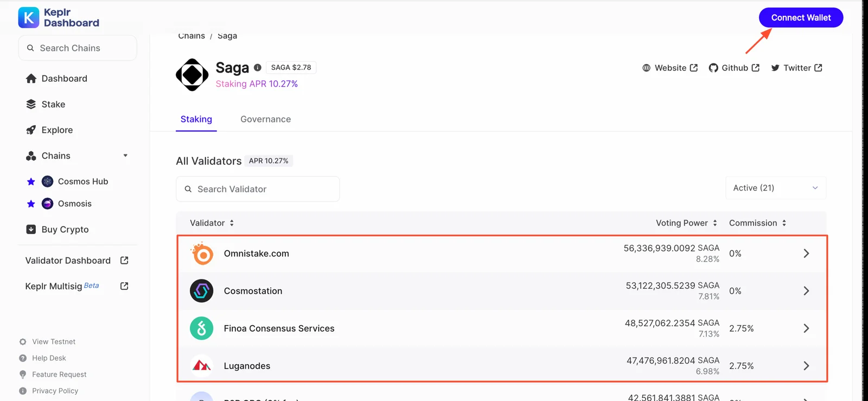868x401 pixels.
Task: Sort by Commission column
Action: pos(757,223)
